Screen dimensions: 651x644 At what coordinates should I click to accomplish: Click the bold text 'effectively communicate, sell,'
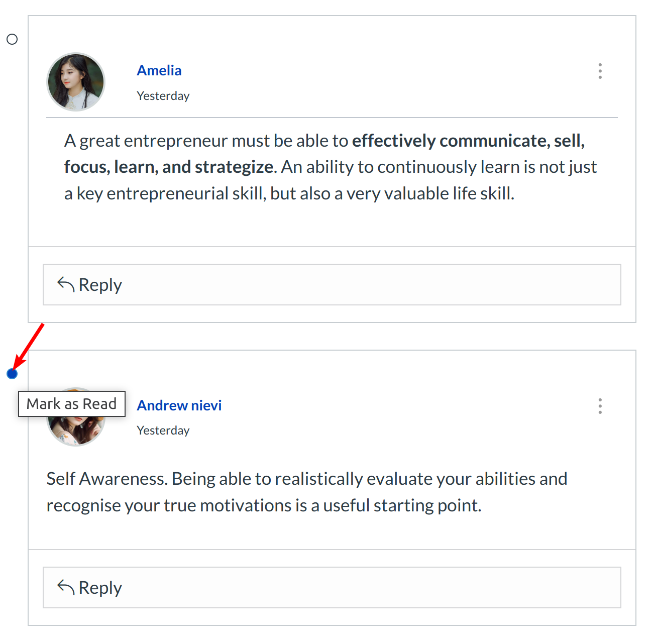click(x=468, y=141)
